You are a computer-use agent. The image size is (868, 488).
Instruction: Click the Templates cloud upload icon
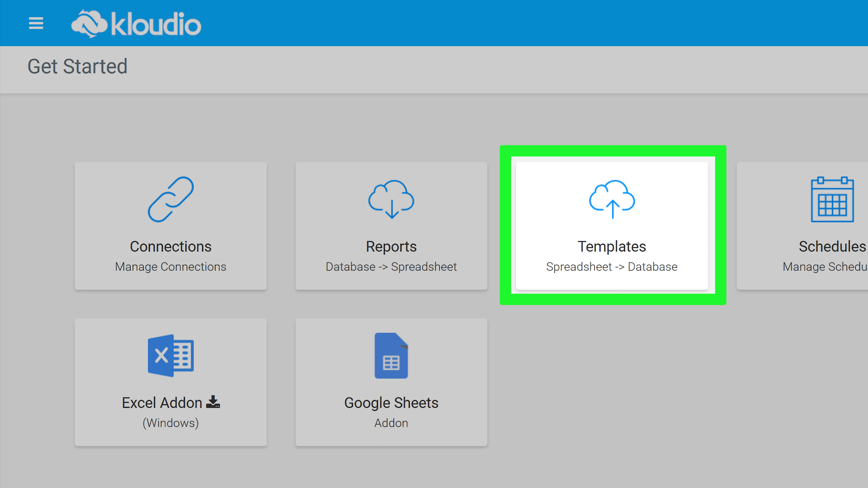(612, 199)
